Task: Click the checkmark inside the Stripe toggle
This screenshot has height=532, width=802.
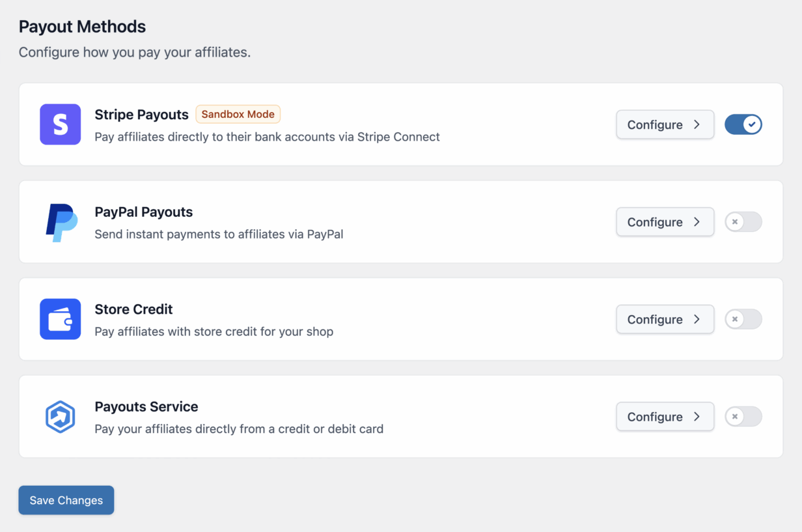Action: click(x=751, y=124)
